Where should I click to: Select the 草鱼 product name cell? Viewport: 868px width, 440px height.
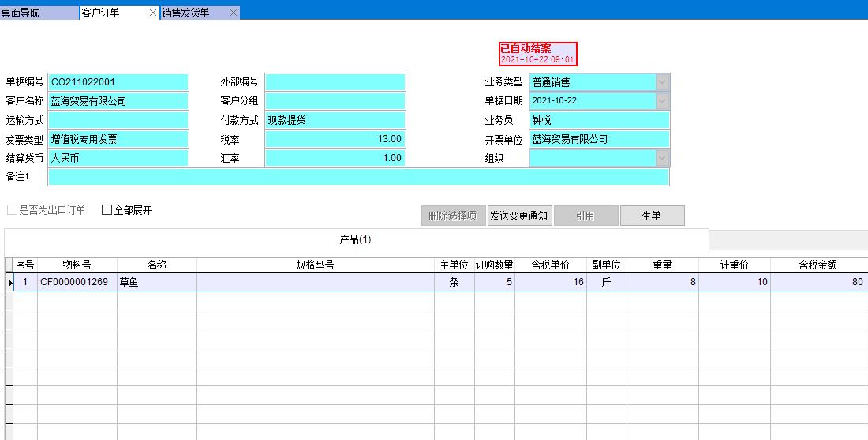pyautogui.click(x=156, y=282)
